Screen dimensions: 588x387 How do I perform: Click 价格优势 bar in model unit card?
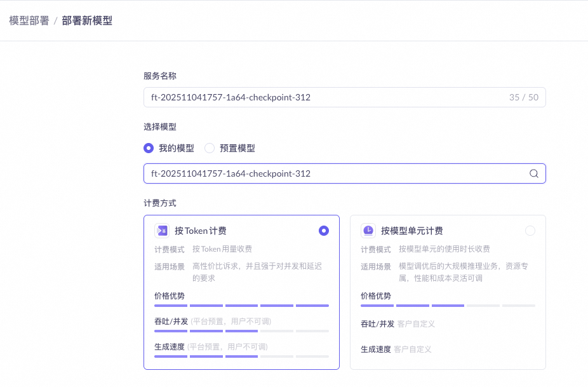pos(448,306)
